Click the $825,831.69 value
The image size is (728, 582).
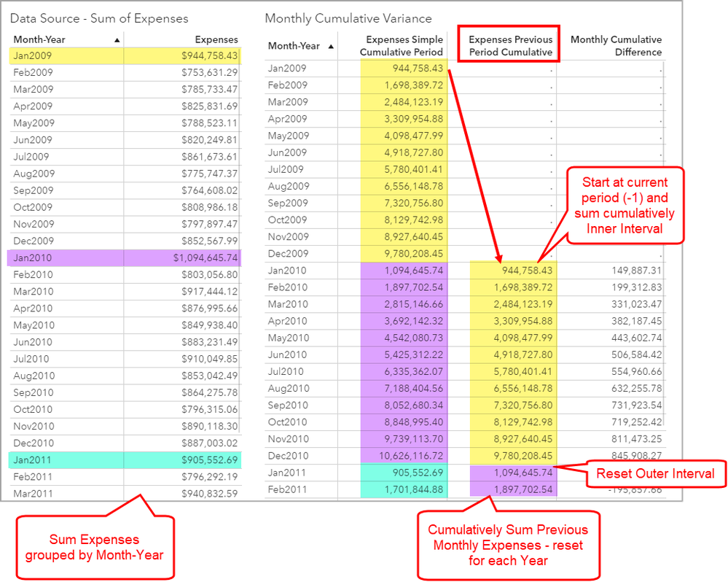tap(209, 106)
